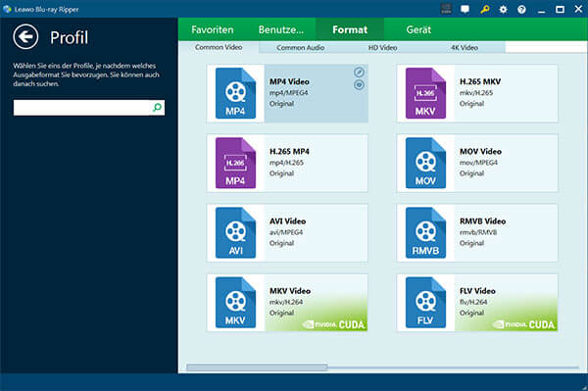Click the mkv/H.265 codec text

pos(476,92)
